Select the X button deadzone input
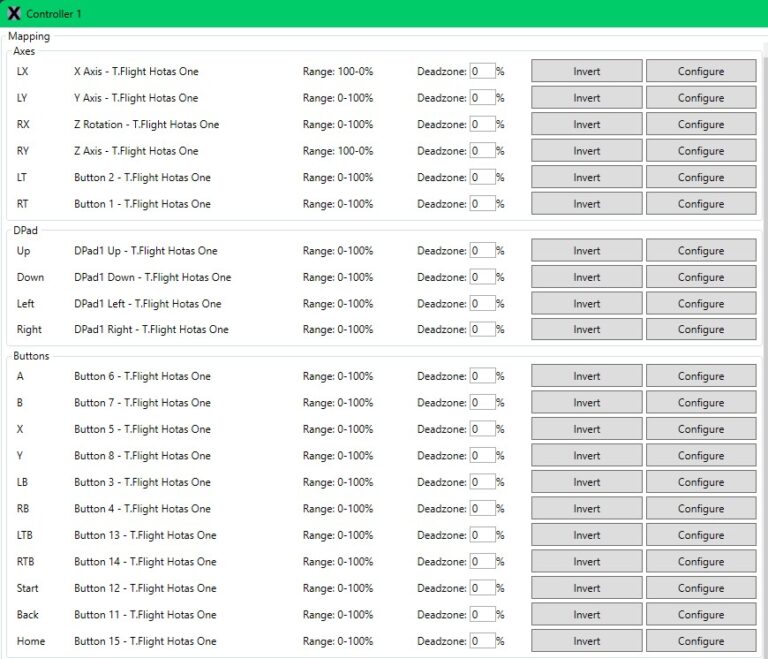Image resolution: width=768 pixels, height=659 pixels. click(x=482, y=429)
